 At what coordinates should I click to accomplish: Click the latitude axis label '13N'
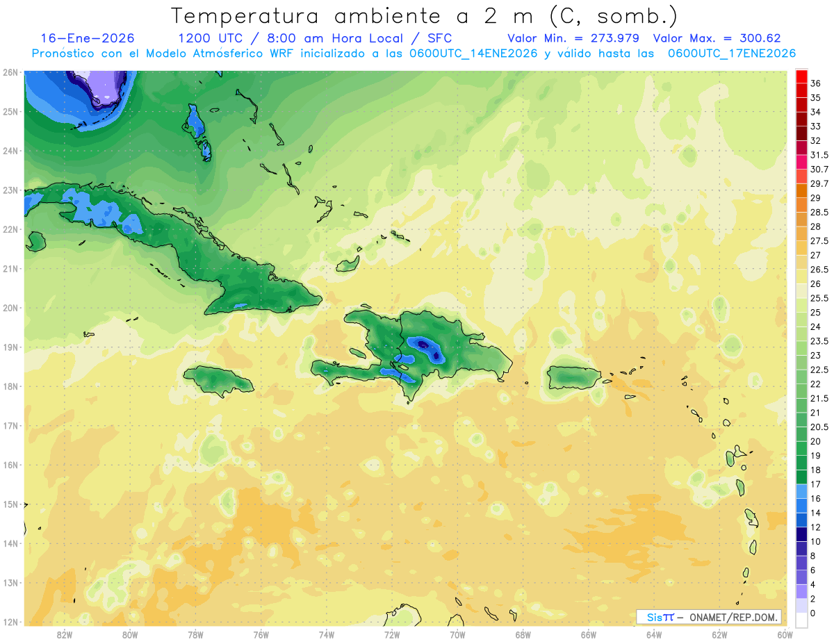[x=10, y=583]
